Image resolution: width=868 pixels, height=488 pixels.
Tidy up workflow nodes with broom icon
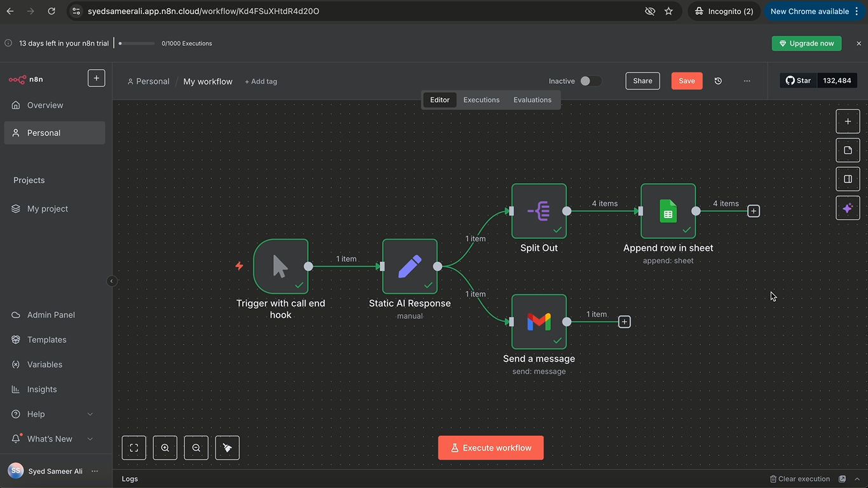coord(227,448)
